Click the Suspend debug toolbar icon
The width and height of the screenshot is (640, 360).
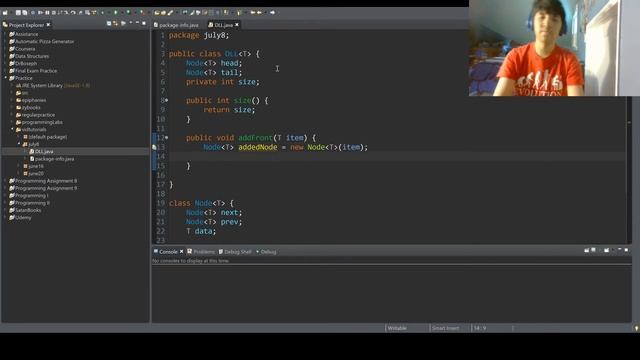coord(47,13)
